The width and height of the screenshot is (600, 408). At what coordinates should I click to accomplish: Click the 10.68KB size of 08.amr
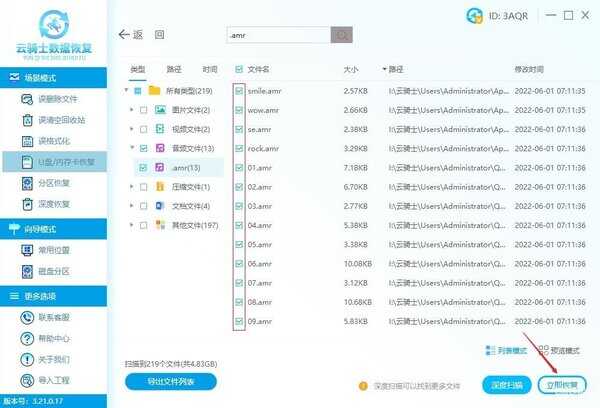pyautogui.click(x=358, y=302)
